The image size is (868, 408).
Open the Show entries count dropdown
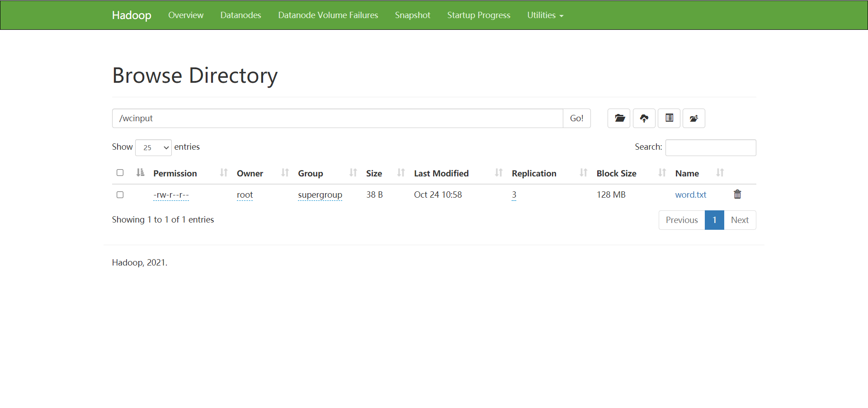pyautogui.click(x=153, y=147)
